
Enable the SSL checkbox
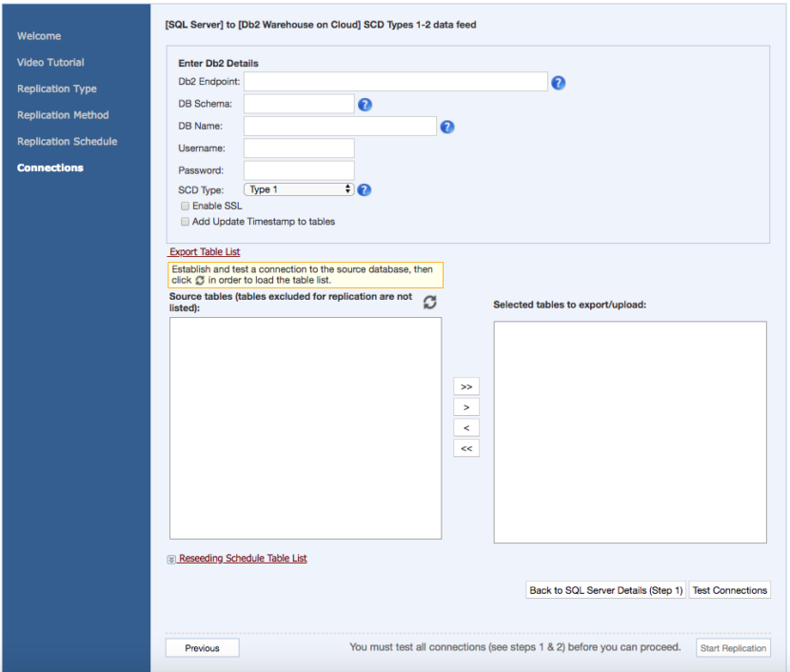185,206
